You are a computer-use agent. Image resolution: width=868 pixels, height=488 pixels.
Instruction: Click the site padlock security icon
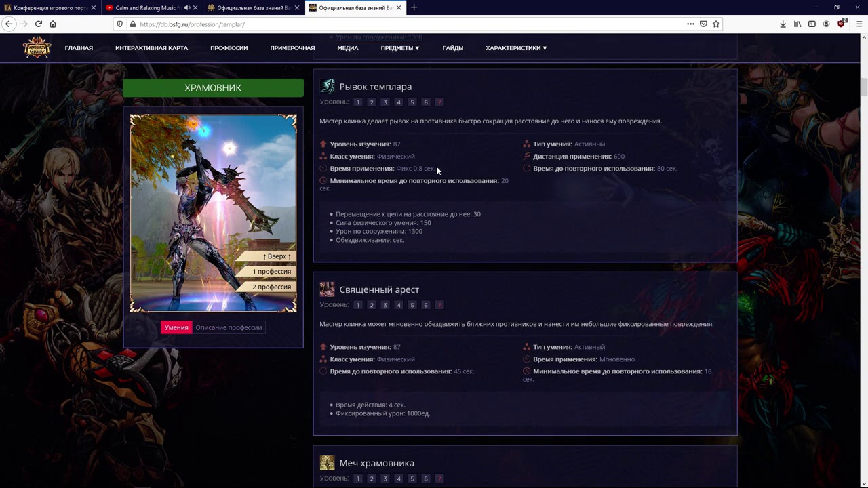[132, 24]
